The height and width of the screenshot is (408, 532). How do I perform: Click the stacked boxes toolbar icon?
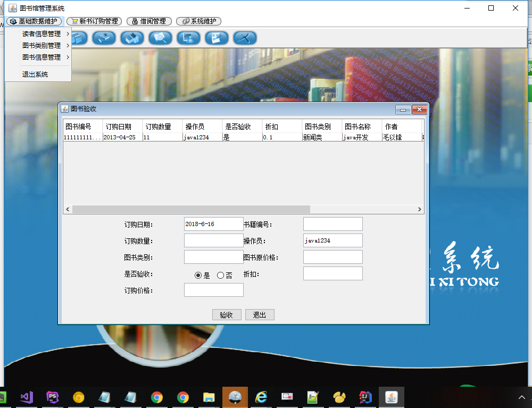click(132, 38)
